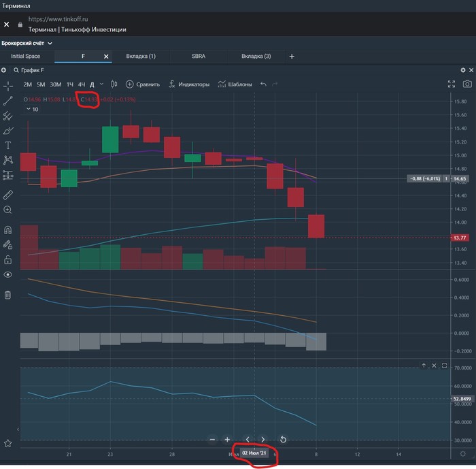Select the crosshair cursor tool
Screen dimensions: 476x469
pos(8,85)
